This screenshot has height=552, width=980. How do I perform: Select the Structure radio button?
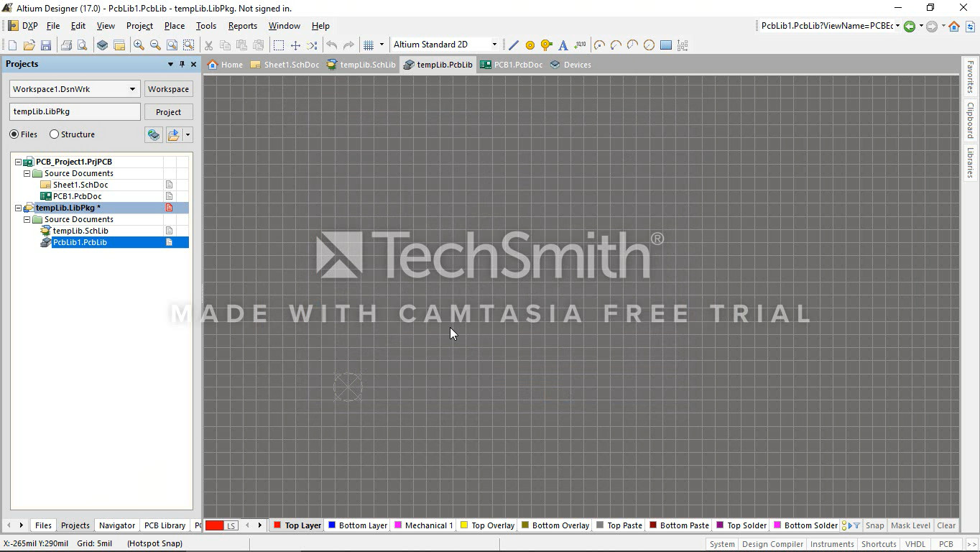point(55,134)
